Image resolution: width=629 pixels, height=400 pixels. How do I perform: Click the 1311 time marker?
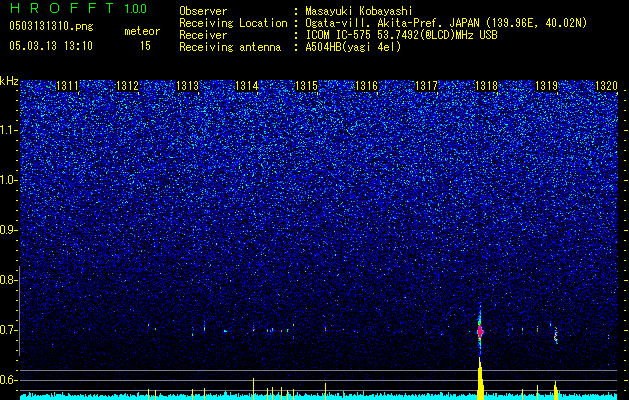[x=67, y=86]
